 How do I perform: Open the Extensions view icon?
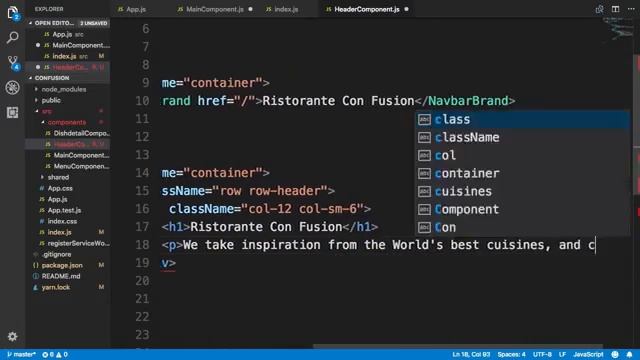[x=13, y=112]
